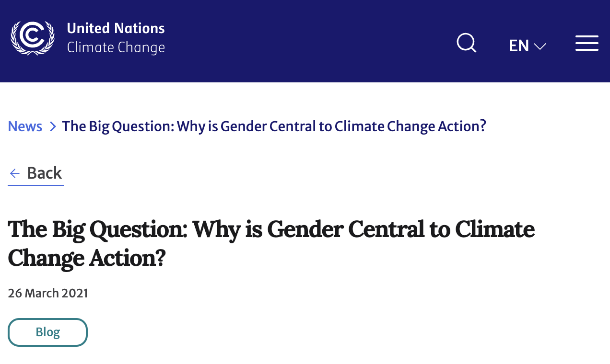
Task: Click the UN Climate Change emblem logo
Action: click(33, 38)
